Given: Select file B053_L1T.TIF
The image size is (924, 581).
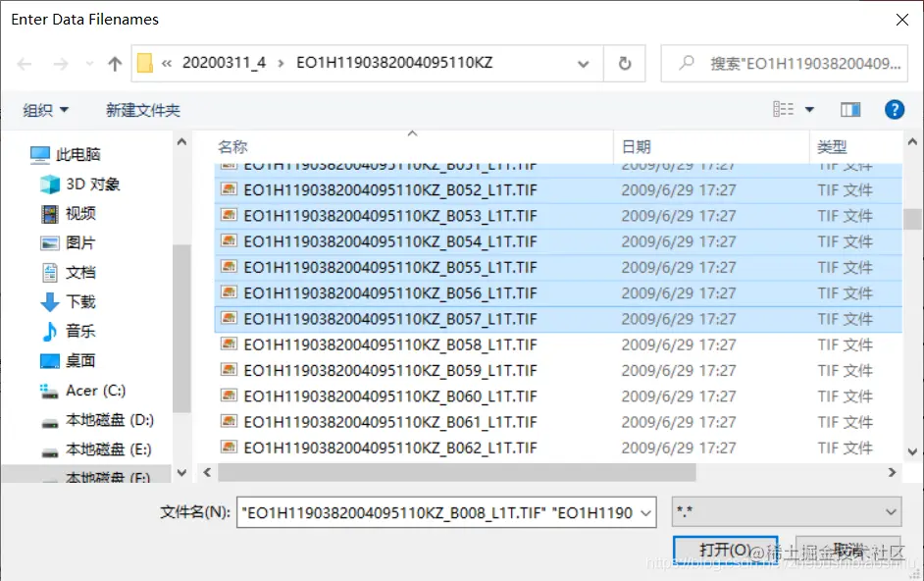Looking at the screenshot, I should (x=558, y=216).
